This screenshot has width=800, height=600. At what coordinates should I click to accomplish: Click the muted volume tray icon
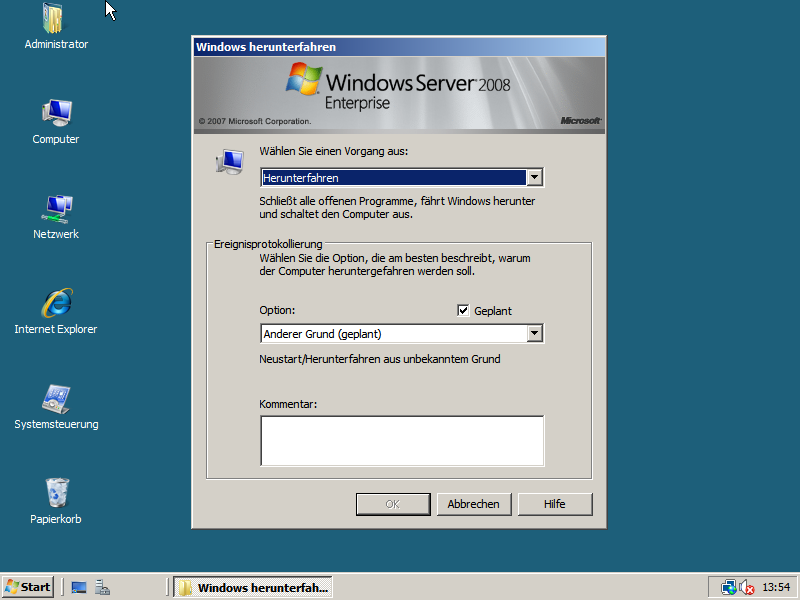746,587
